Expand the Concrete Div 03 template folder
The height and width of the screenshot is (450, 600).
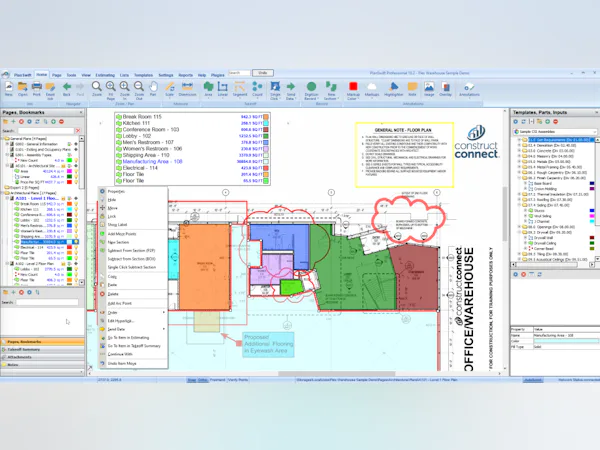point(519,151)
